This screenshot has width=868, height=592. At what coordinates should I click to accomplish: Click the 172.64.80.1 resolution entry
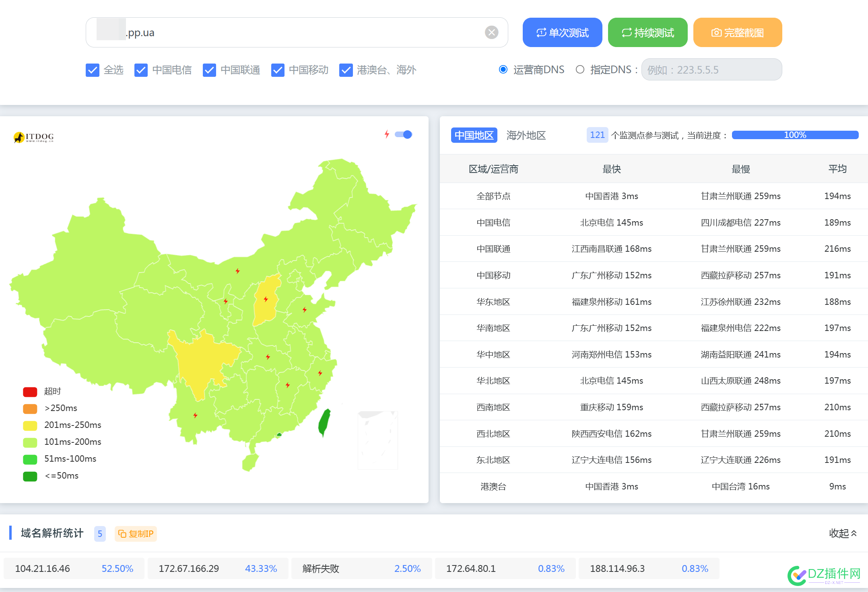tap(505, 568)
